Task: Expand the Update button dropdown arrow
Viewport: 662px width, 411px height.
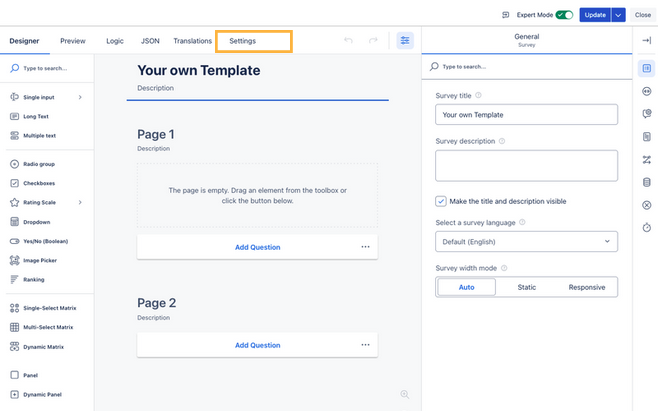Action: (619, 15)
